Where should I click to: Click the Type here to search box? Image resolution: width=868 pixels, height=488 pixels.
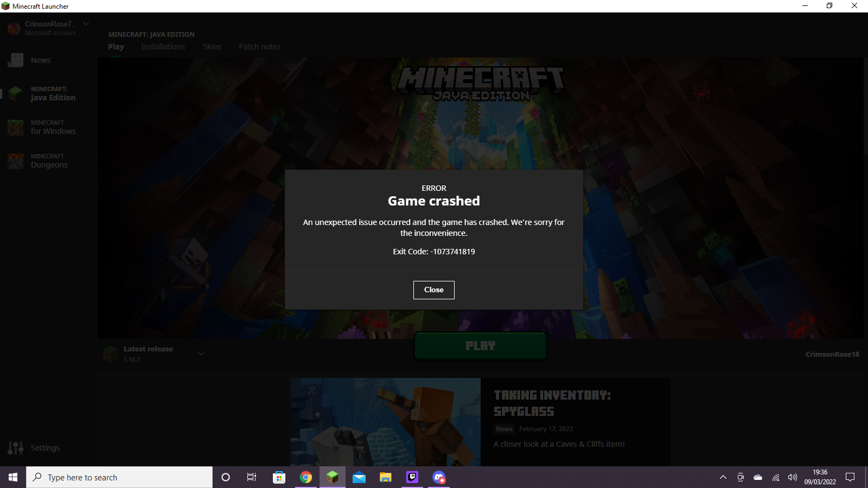click(119, 477)
